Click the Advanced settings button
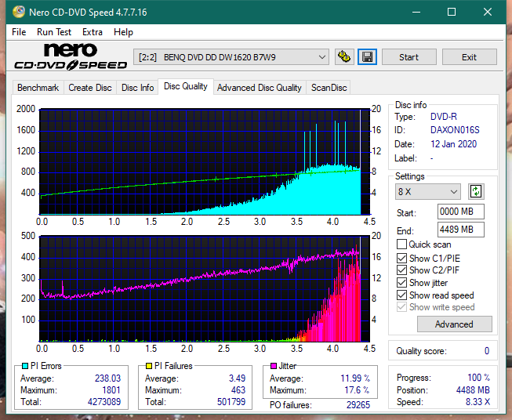This screenshot has width=512, height=420. tap(454, 324)
